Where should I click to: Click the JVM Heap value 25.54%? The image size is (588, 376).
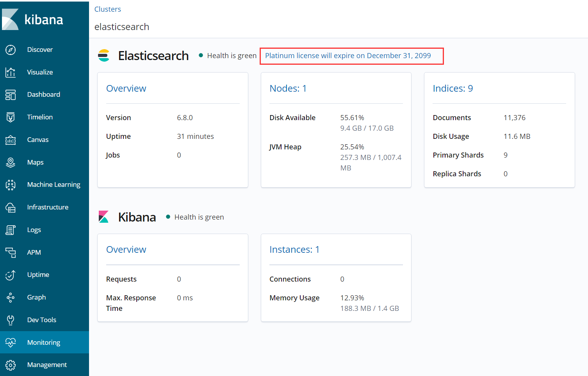[352, 147]
